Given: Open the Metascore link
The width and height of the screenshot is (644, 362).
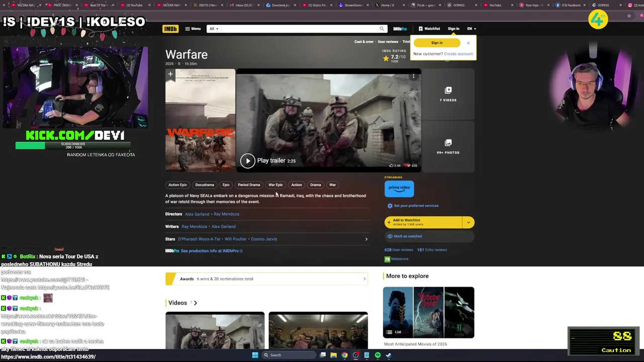Looking at the screenshot, I should pos(396,259).
